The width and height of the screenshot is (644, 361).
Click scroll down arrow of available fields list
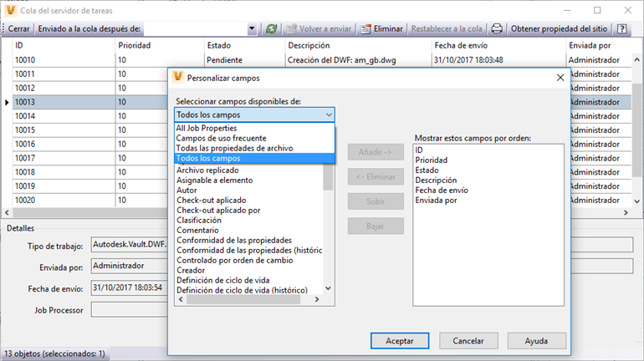pyautogui.click(x=328, y=288)
